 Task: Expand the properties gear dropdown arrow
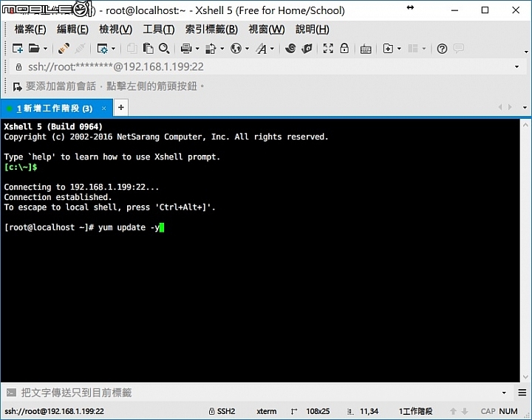(113, 49)
